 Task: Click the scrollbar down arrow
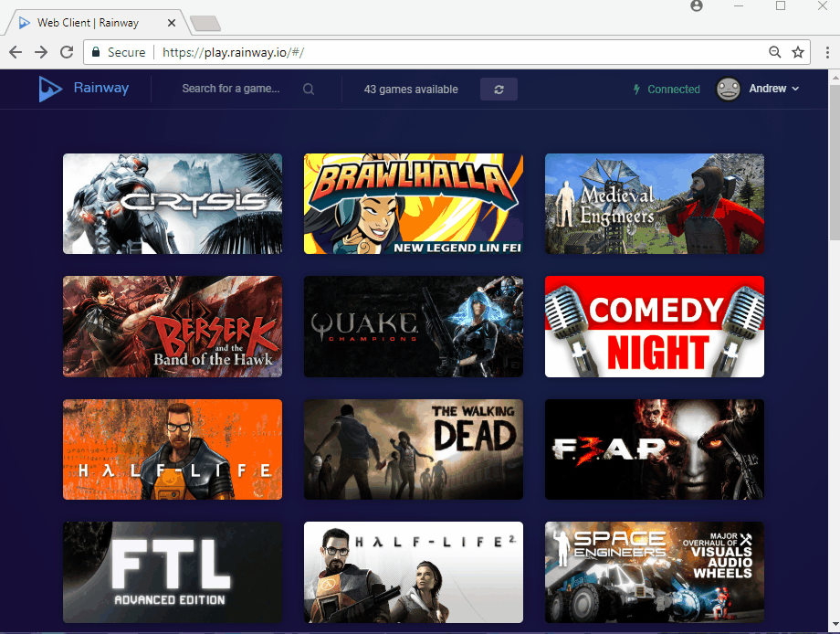(835, 625)
